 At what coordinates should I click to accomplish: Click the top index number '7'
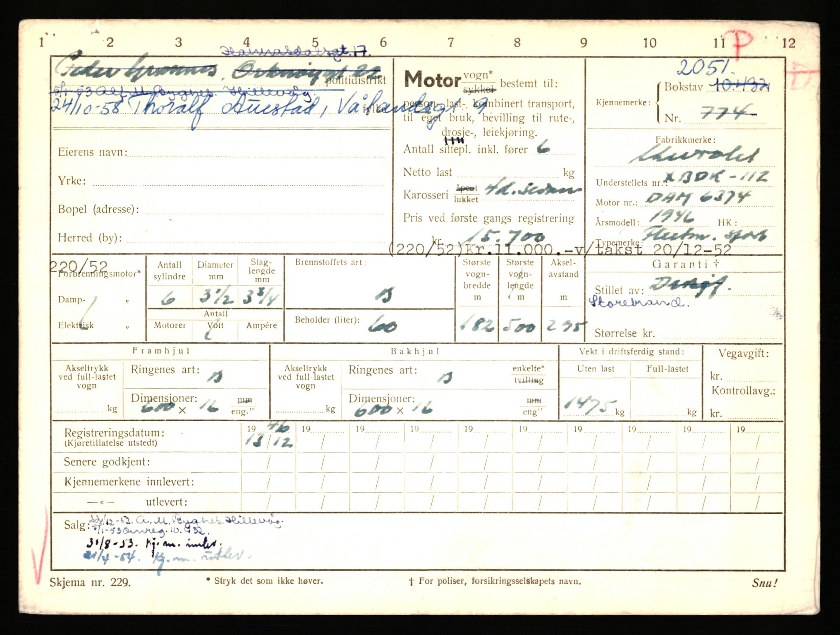(x=451, y=42)
